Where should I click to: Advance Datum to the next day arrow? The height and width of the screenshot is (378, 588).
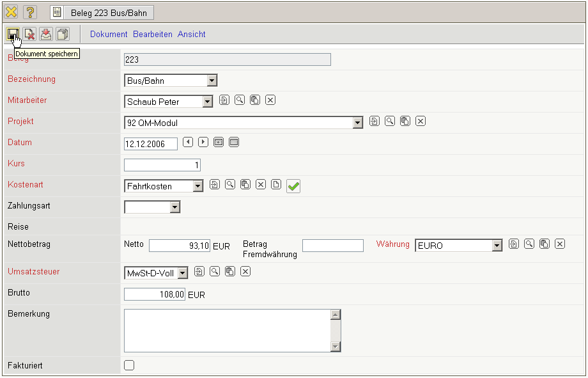pos(203,142)
